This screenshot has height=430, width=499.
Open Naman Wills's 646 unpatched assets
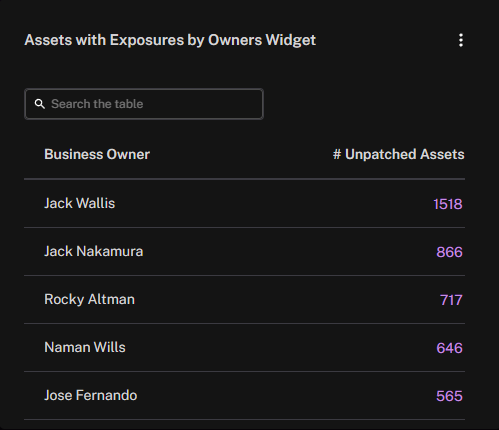click(449, 348)
